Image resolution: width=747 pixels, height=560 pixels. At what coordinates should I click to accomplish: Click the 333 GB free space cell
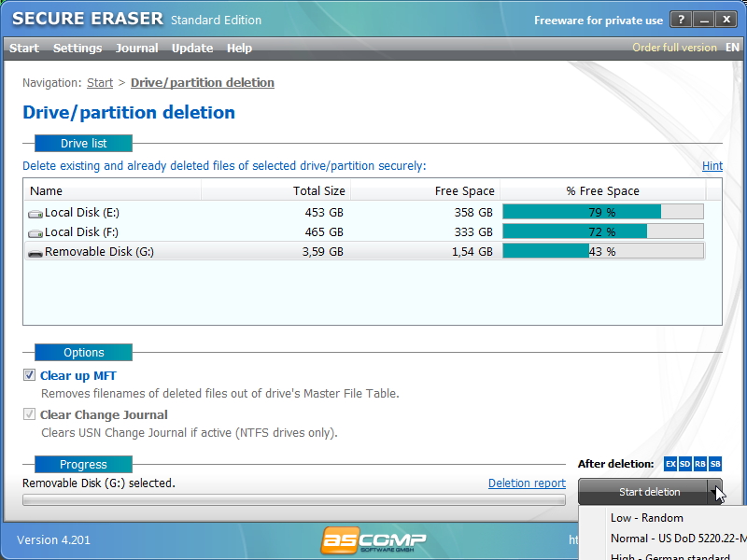tap(473, 231)
